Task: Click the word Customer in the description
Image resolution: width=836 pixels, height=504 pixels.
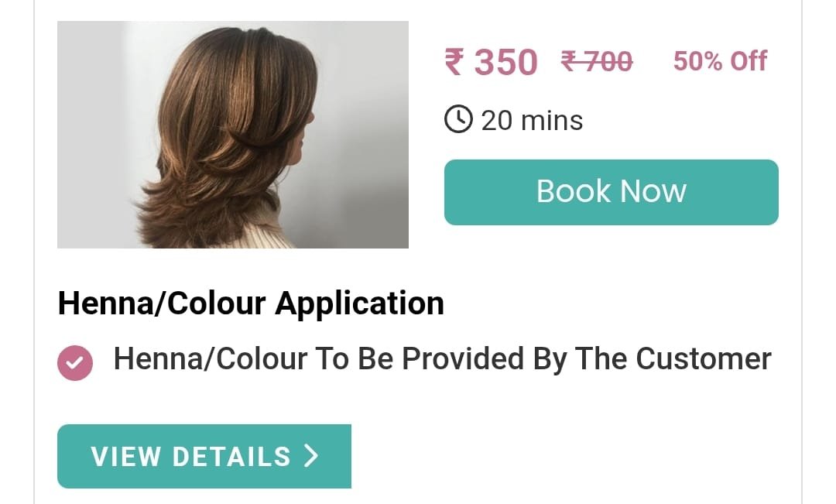Action: pos(703,358)
